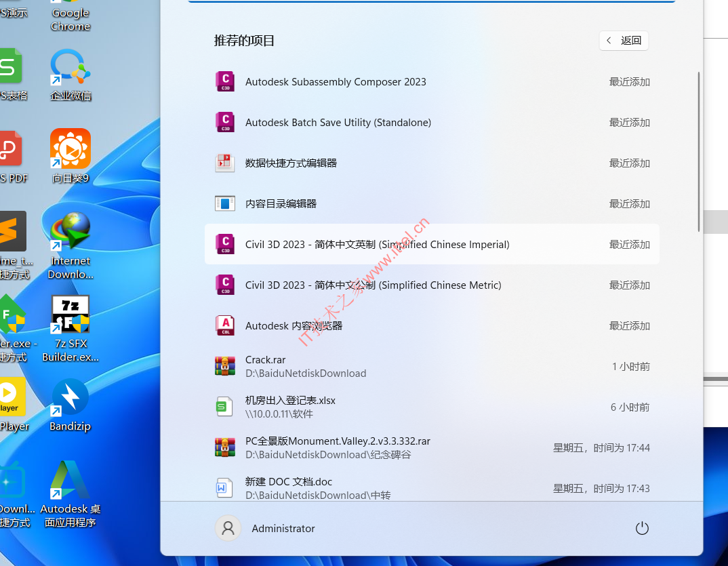Click 星期五，时间为 17:44 timestamp
Image resolution: width=728 pixels, height=566 pixels.
click(601, 447)
